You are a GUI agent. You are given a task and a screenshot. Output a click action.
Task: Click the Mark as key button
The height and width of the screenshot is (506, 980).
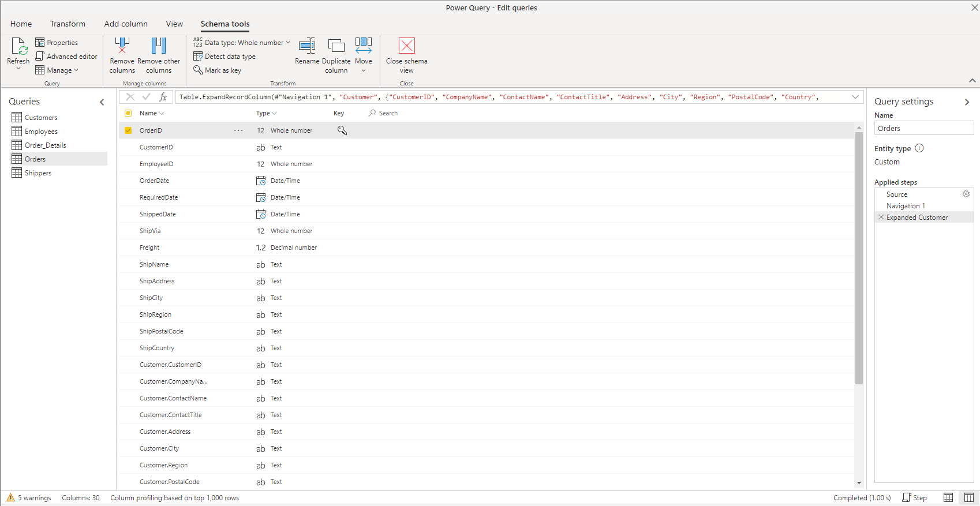pos(218,70)
